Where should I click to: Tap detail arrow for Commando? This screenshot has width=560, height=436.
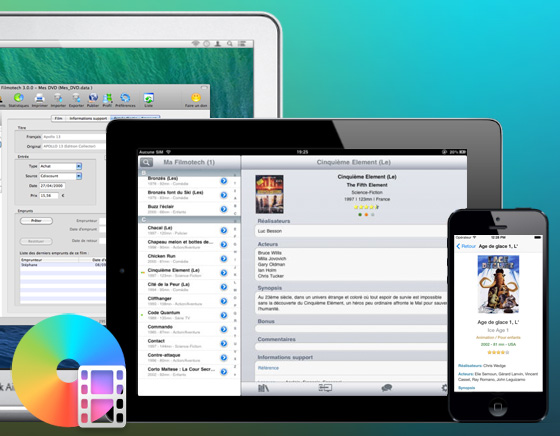(x=224, y=329)
